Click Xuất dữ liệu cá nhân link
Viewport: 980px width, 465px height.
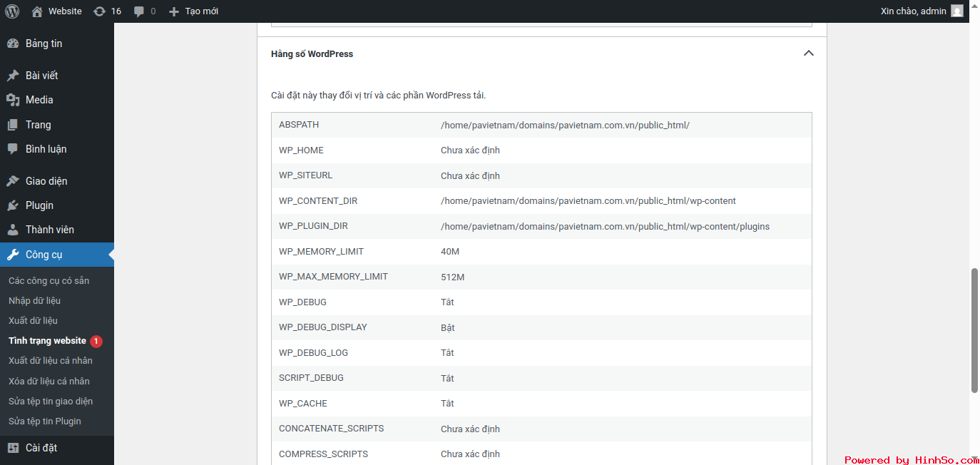click(x=50, y=361)
